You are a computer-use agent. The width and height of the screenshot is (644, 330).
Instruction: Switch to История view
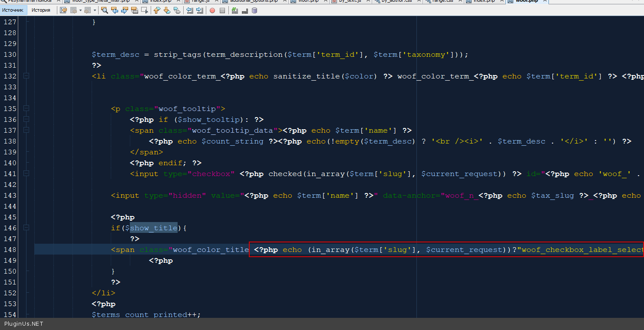click(41, 10)
